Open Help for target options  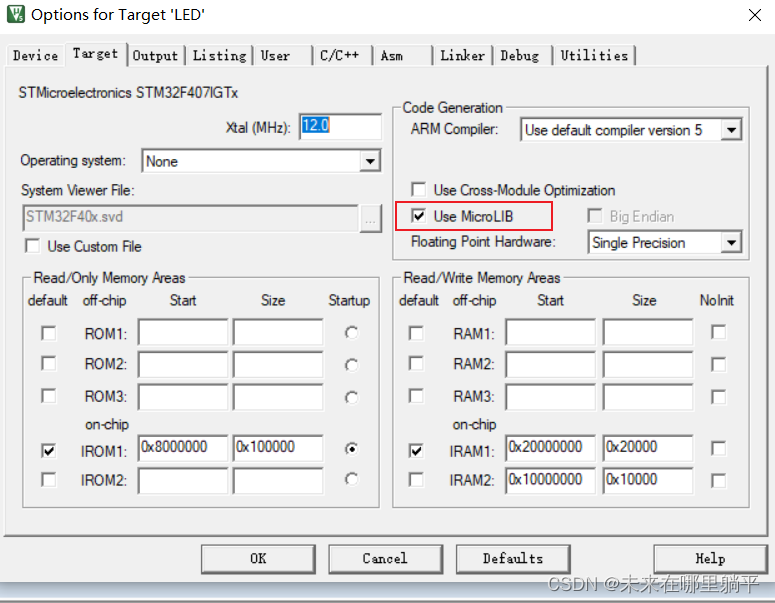coord(710,559)
